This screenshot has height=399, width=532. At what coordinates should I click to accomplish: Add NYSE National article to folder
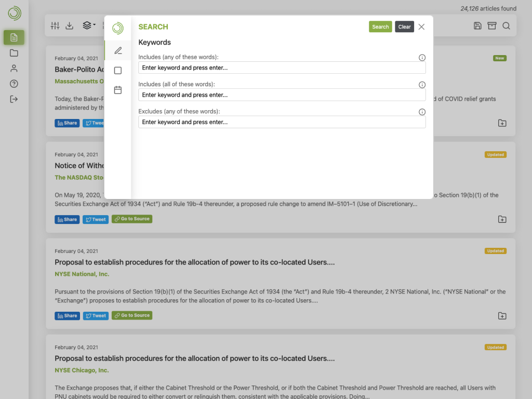[502, 316]
